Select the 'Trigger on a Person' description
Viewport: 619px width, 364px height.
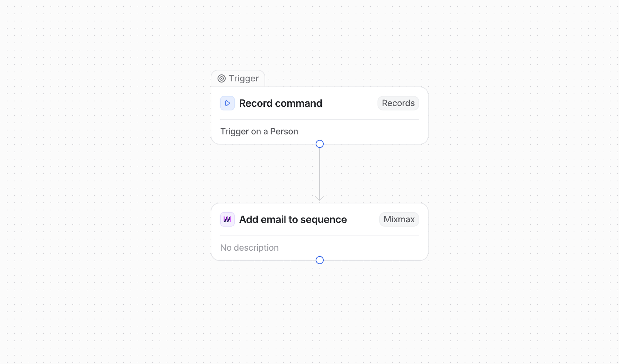tap(259, 131)
